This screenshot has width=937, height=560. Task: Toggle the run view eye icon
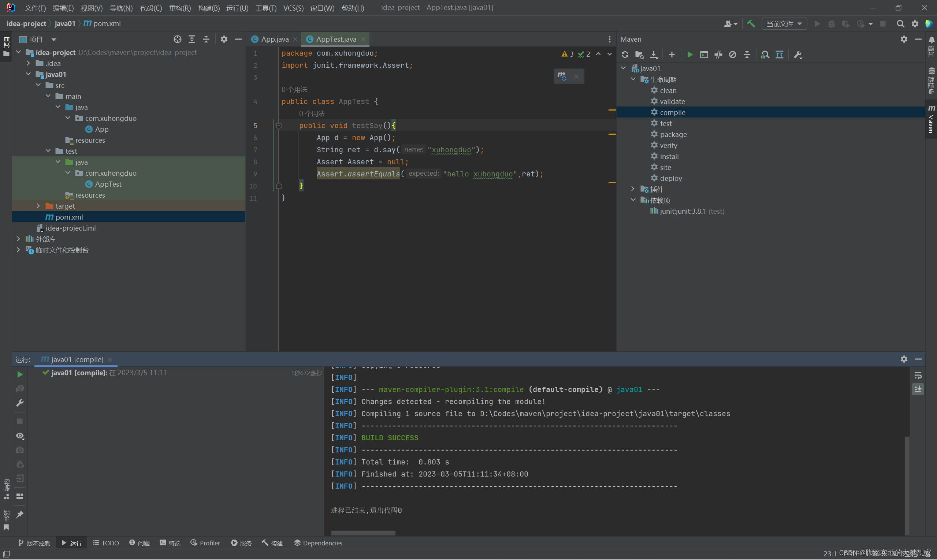(x=20, y=436)
